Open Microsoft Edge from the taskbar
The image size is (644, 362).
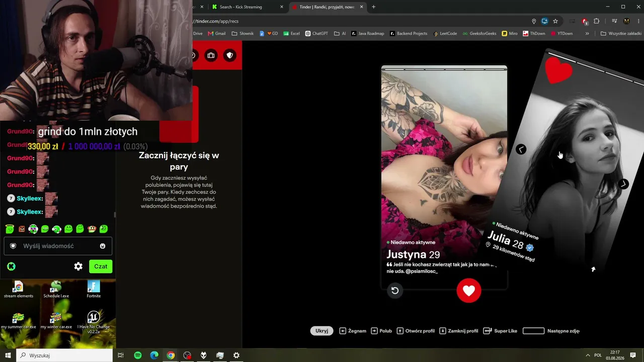point(154,355)
